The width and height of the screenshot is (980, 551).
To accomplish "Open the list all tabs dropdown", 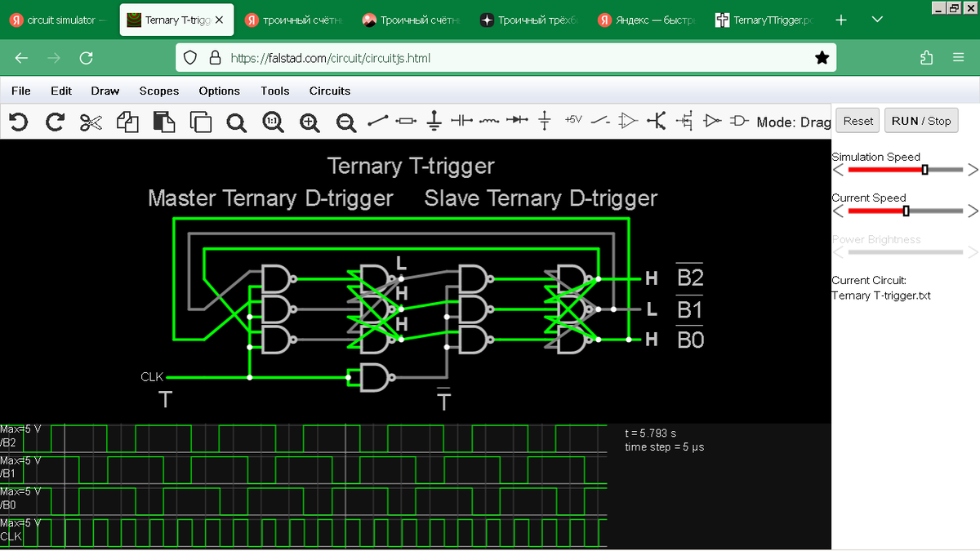I will click(877, 20).
